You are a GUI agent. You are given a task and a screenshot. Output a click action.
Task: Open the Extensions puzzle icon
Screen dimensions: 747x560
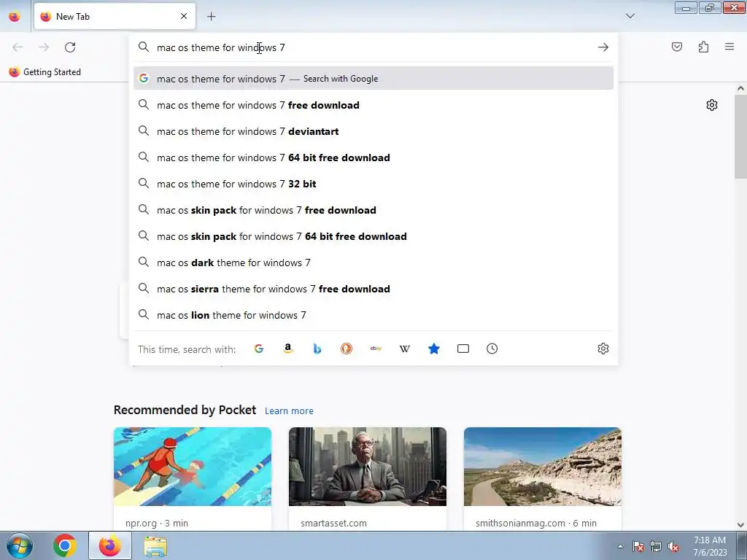tap(704, 47)
